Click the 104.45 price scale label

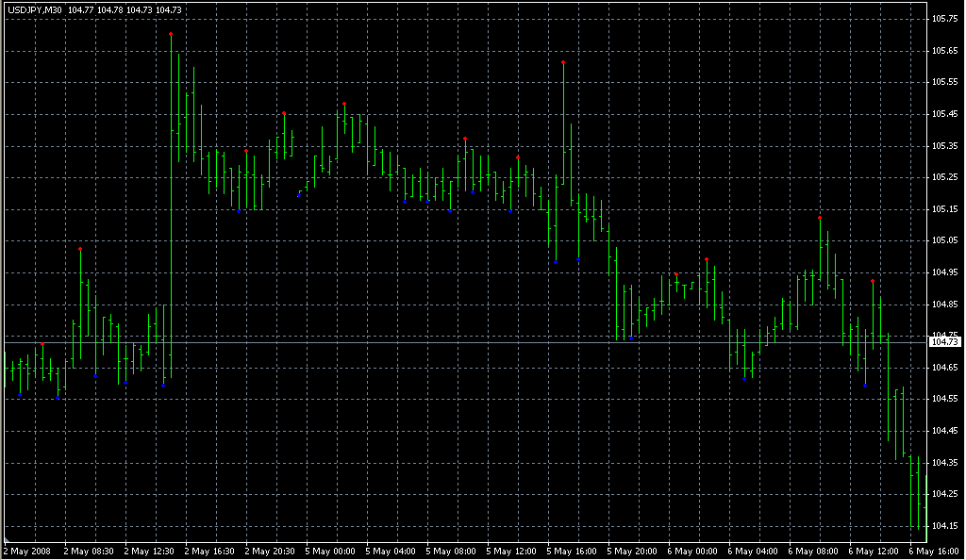[944, 431]
